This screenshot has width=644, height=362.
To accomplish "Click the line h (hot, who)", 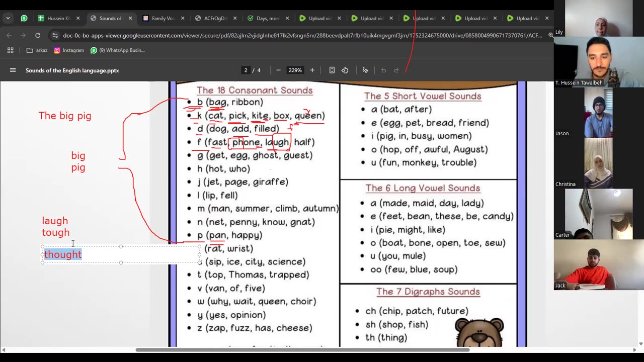I will click(x=223, y=169).
